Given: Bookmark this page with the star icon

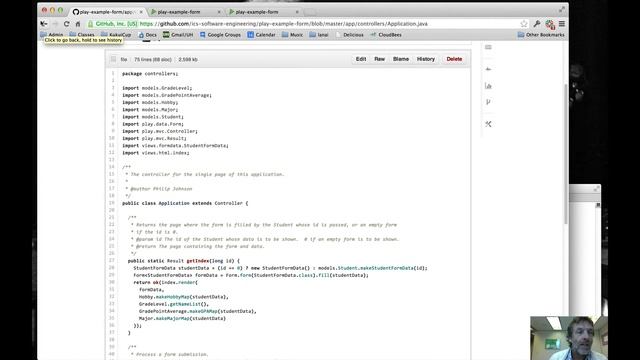Looking at the screenshot, I should 524,24.
